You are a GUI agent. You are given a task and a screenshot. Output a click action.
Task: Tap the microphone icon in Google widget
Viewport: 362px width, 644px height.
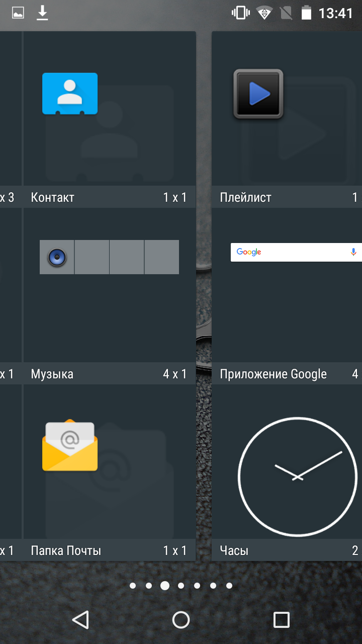click(x=353, y=252)
